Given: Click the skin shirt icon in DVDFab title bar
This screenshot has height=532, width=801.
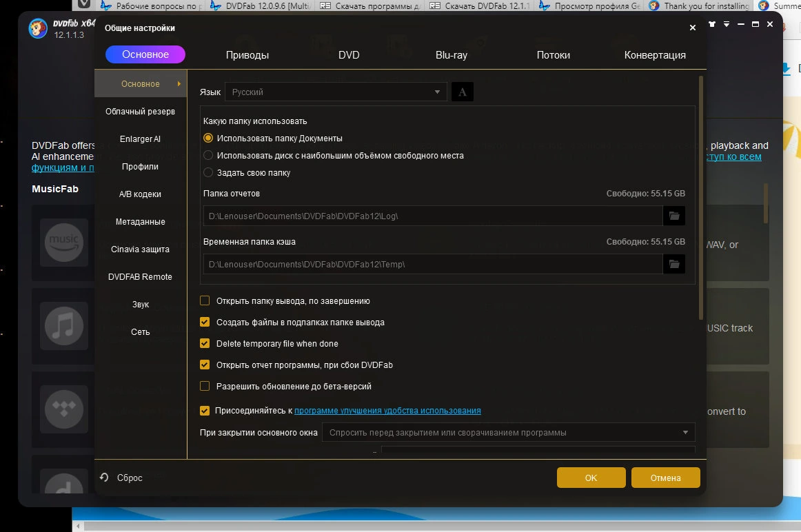Looking at the screenshot, I should (x=712, y=24).
